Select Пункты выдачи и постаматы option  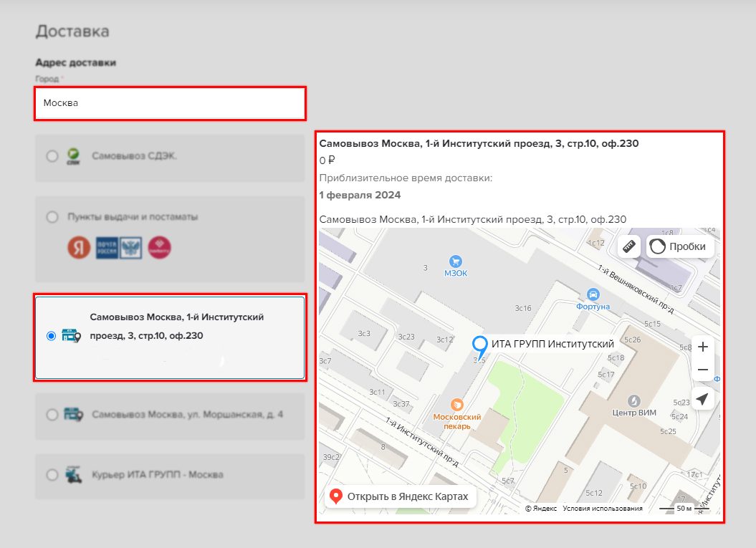coord(52,216)
